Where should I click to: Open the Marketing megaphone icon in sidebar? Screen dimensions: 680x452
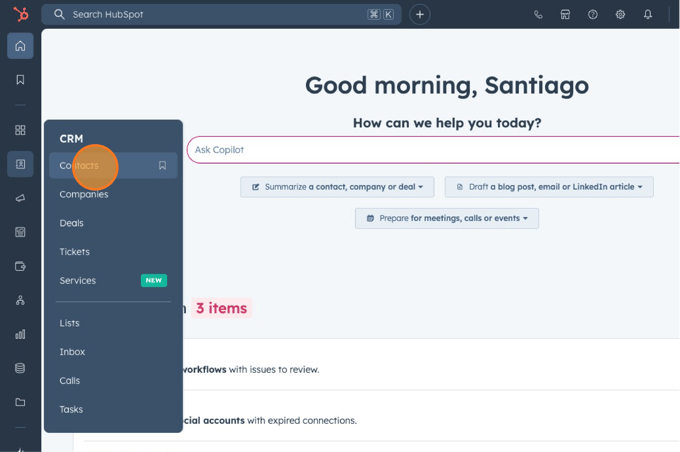(20, 198)
